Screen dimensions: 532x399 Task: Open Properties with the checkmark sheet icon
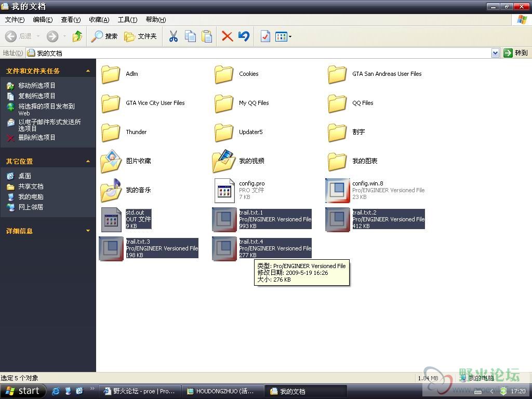click(x=265, y=36)
